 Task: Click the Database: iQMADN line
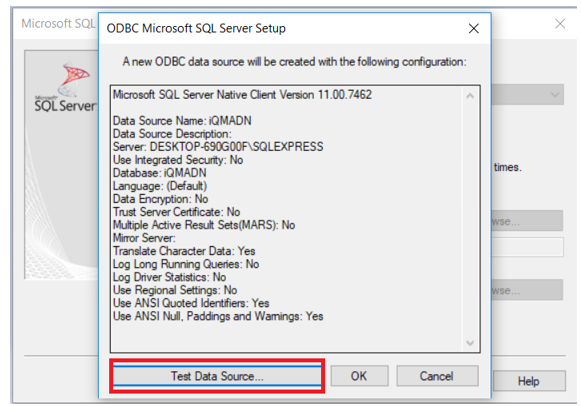(160, 173)
